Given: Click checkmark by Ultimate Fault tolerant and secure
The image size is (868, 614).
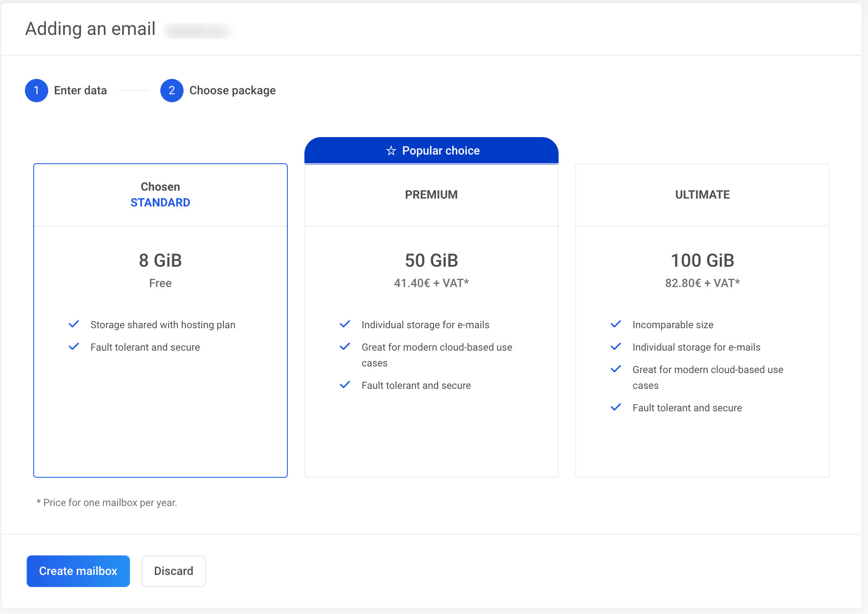Looking at the screenshot, I should click(x=616, y=407).
